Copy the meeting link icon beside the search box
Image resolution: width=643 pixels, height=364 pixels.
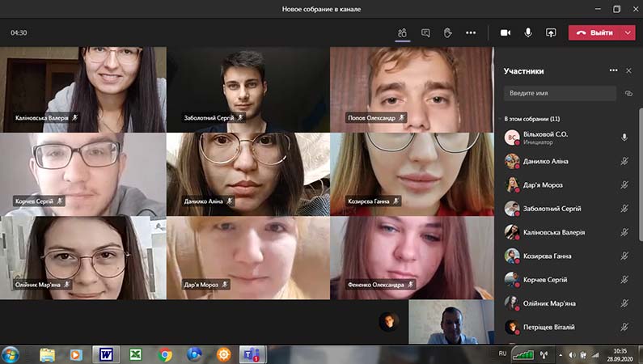(x=628, y=94)
